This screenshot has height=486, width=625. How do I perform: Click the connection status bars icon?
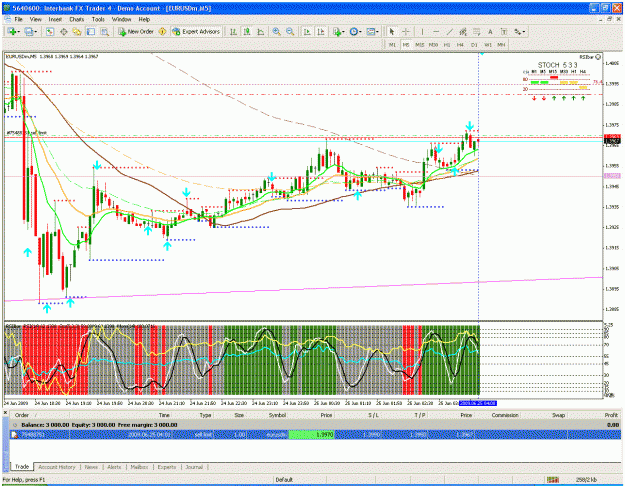click(x=552, y=480)
